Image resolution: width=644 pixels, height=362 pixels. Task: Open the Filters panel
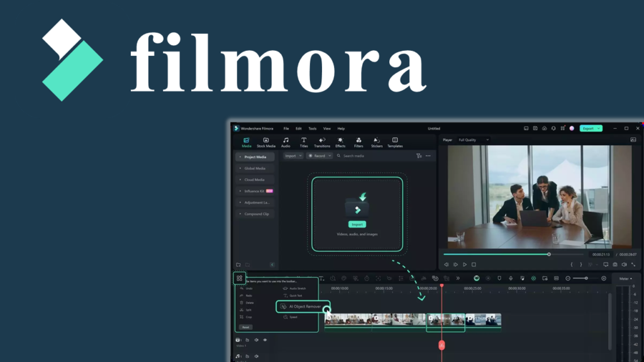[x=358, y=143]
